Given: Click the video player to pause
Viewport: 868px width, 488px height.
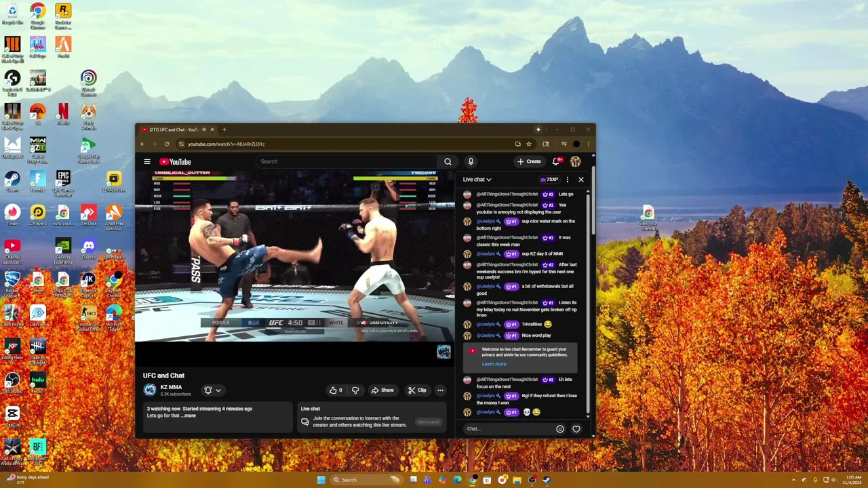Looking at the screenshot, I should (x=295, y=256).
